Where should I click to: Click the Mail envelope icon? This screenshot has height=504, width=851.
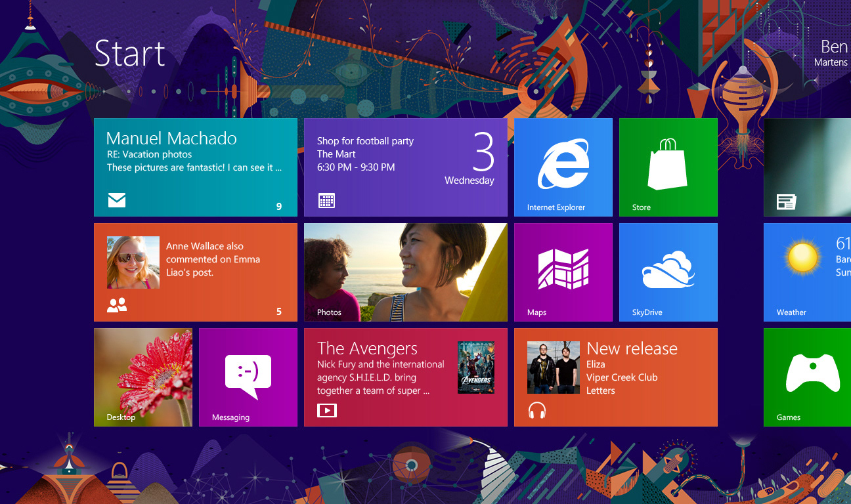pos(117,199)
